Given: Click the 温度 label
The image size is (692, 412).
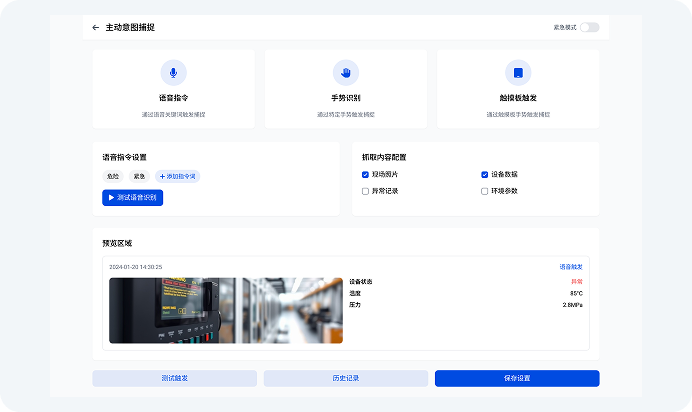Looking at the screenshot, I should (x=355, y=293).
